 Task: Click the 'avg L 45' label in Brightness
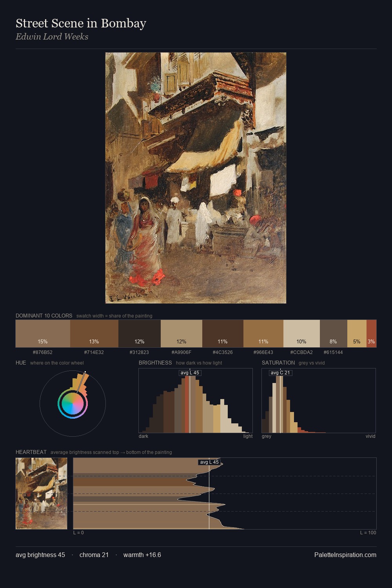(x=190, y=373)
